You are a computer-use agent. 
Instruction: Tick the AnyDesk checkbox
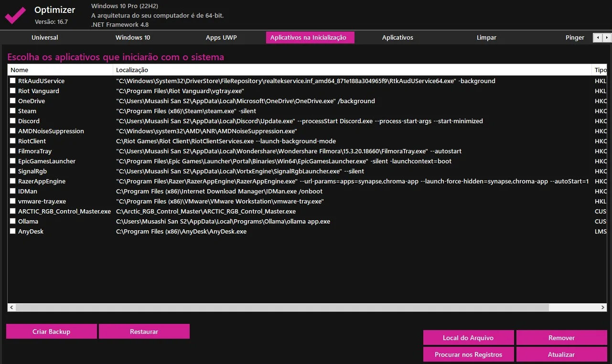(x=13, y=232)
